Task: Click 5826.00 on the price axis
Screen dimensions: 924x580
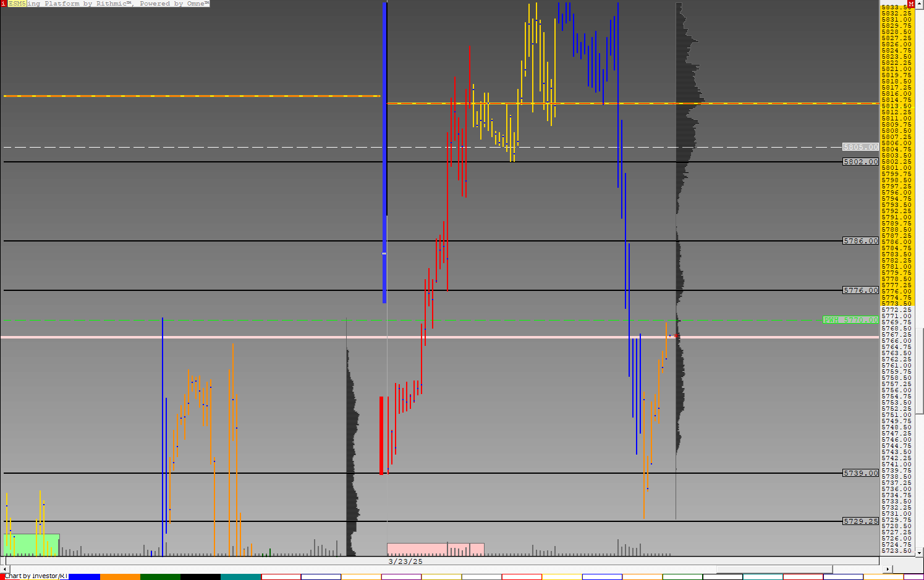Action: [x=896, y=44]
